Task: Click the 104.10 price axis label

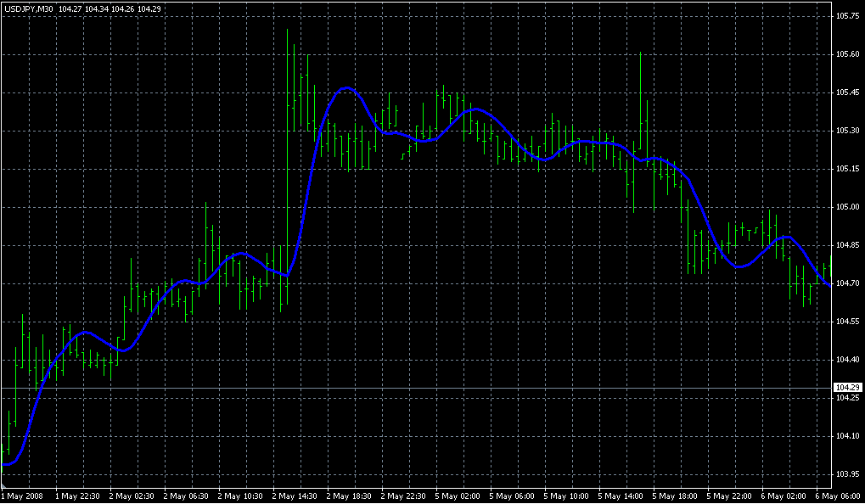Action: [848, 436]
